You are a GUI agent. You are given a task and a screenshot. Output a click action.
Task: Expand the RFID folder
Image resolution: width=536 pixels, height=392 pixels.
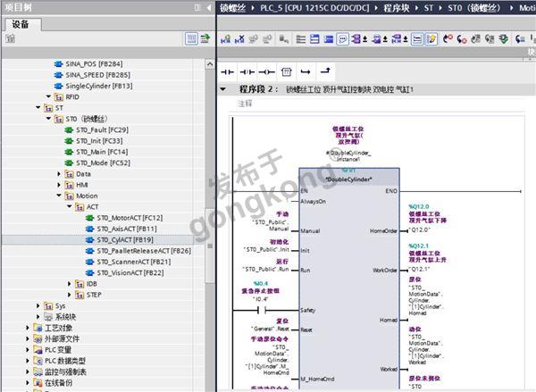click(x=48, y=96)
